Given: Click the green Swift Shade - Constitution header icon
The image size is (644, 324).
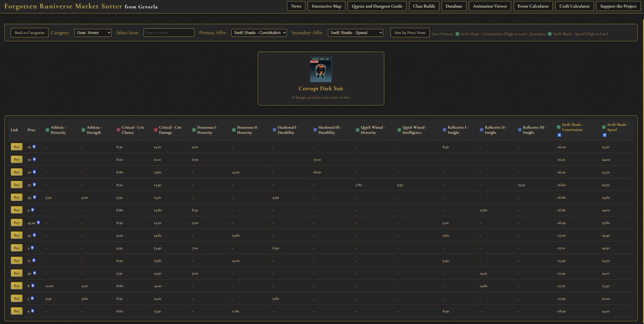Looking at the screenshot, I should coord(559,127).
